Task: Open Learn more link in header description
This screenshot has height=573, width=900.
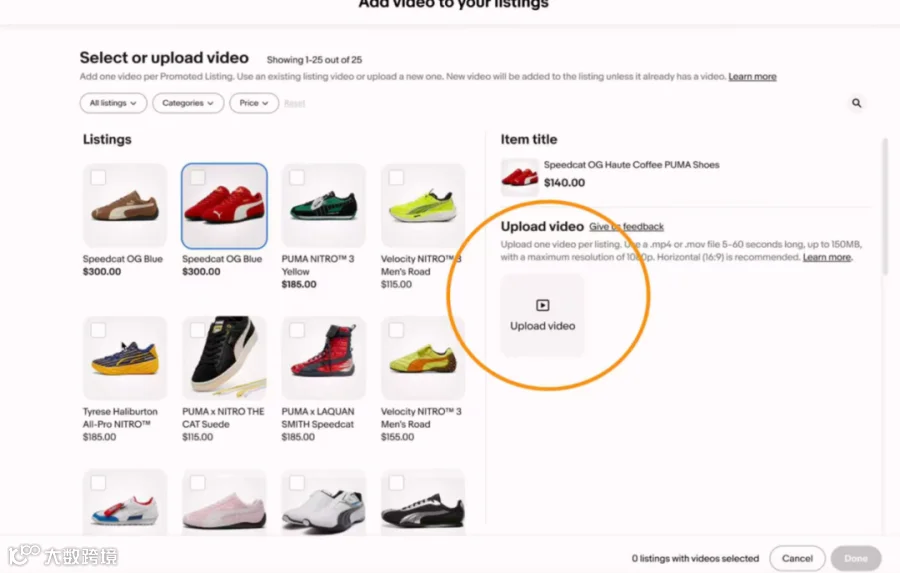Action: [x=752, y=76]
